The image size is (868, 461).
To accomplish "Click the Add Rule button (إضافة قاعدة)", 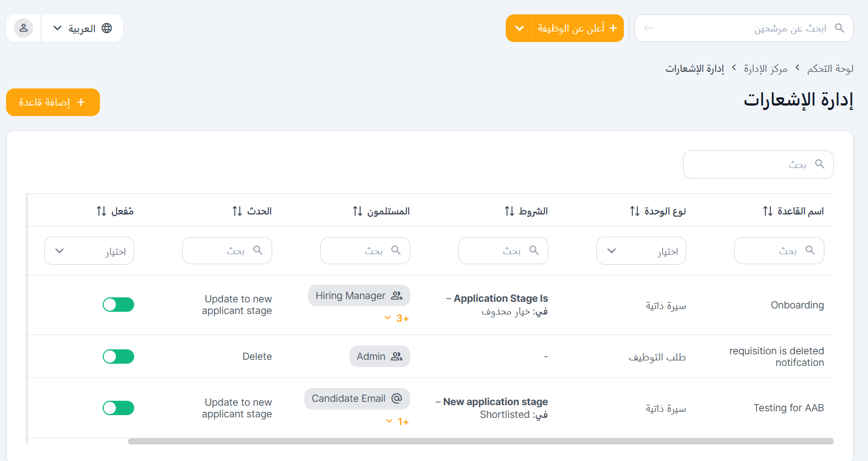I will [53, 102].
